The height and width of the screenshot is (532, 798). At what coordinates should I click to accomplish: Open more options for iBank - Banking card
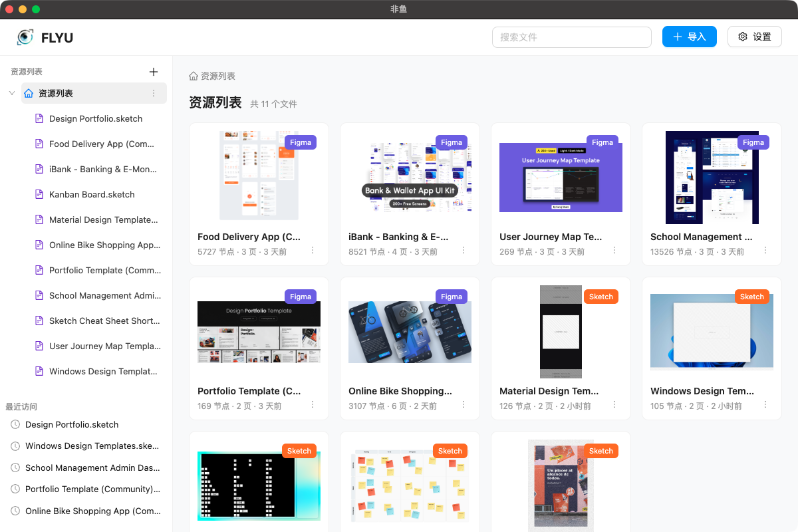[x=464, y=251]
